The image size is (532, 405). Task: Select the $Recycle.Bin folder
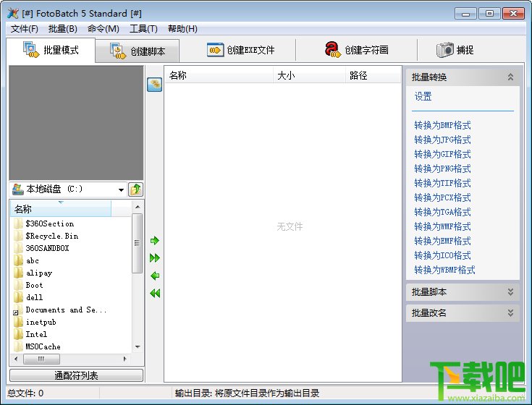coord(46,236)
